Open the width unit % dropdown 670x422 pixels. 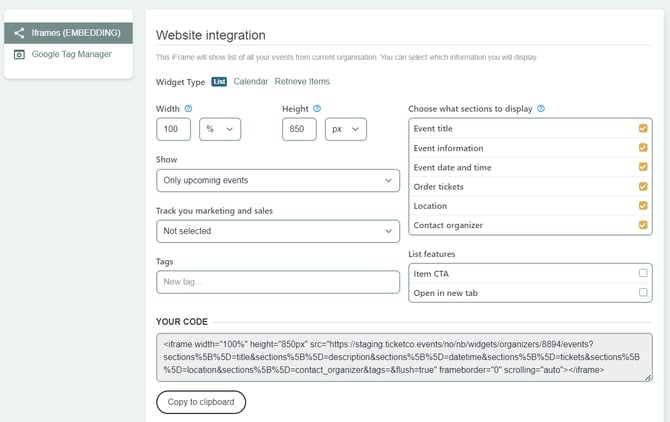[x=220, y=129]
